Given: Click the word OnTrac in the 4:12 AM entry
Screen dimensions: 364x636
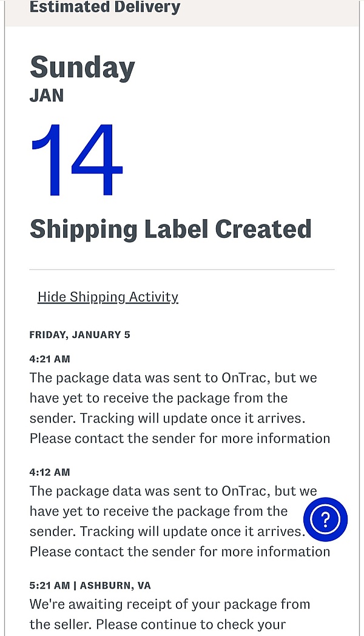Looking at the screenshot, I should click(246, 491).
